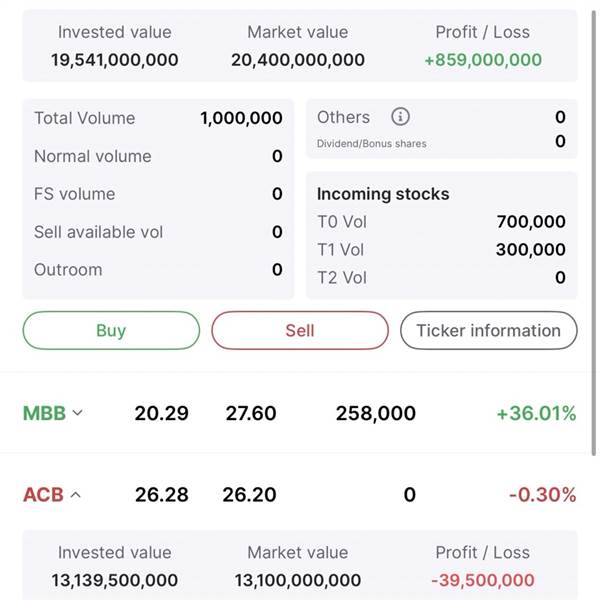Viewport: 600px width, 600px height.
Task: Click the MBB 258,000 volume value
Action: pos(375,413)
